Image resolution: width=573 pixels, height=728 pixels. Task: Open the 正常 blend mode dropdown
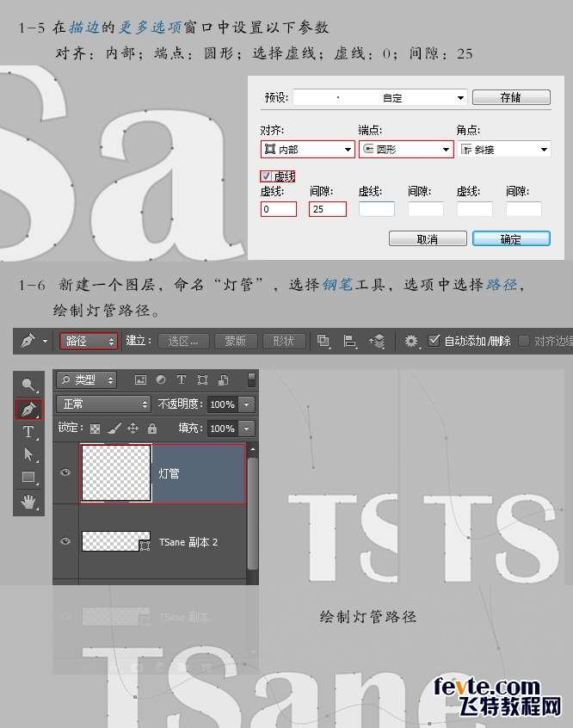coord(103,404)
